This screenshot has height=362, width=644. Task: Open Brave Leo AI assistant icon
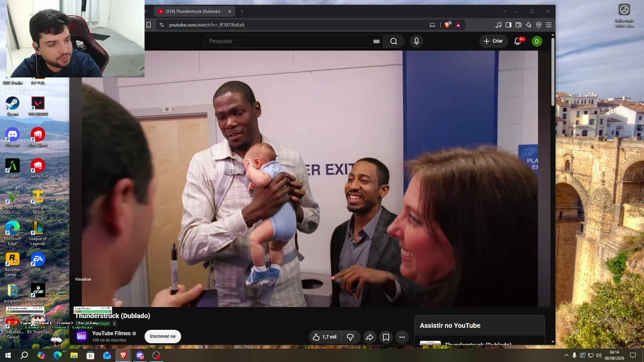click(x=528, y=25)
